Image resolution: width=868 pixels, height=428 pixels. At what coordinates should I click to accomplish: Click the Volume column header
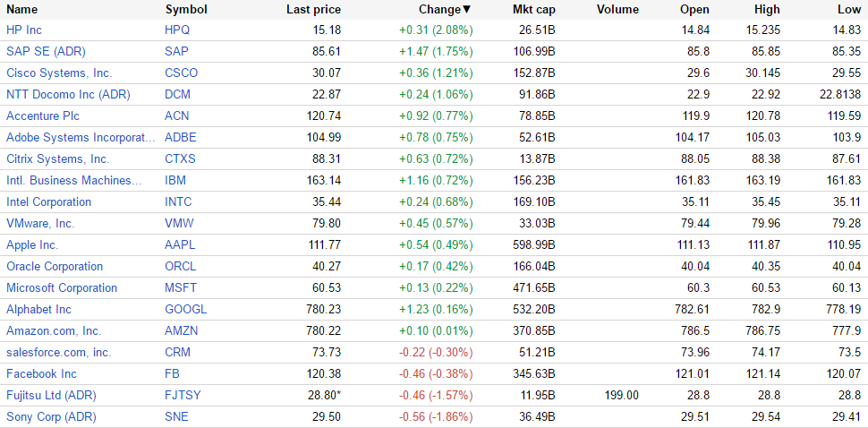point(617,10)
